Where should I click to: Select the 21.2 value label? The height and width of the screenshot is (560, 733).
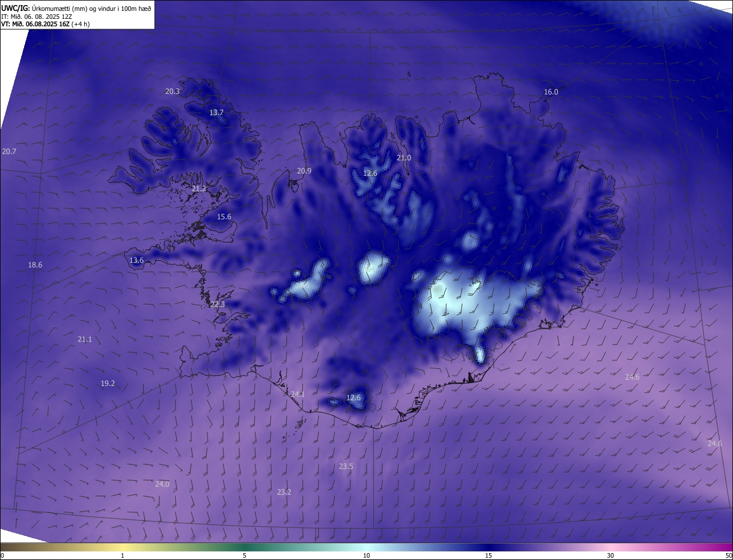pyautogui.click(x=199, y=188)
